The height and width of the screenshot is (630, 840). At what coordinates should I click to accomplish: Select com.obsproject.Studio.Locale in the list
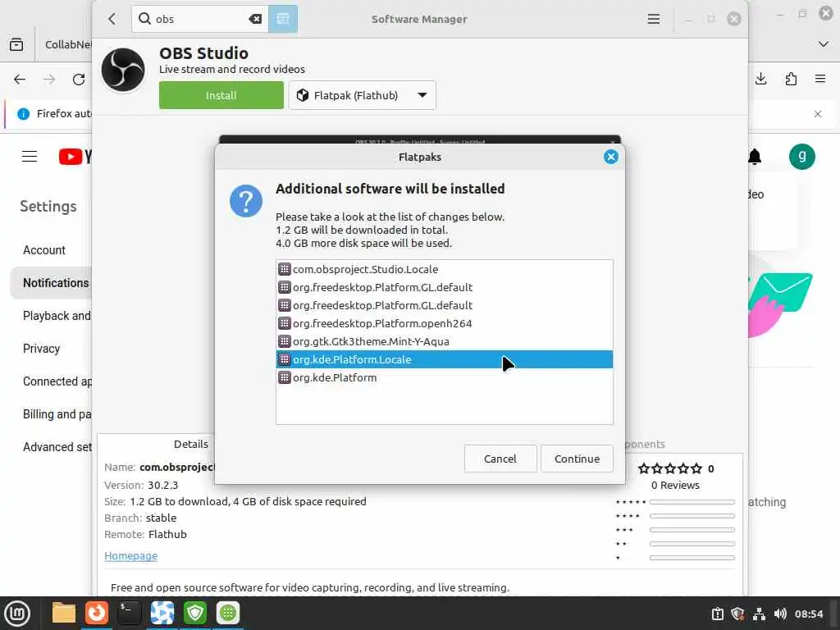coord(444,269)
